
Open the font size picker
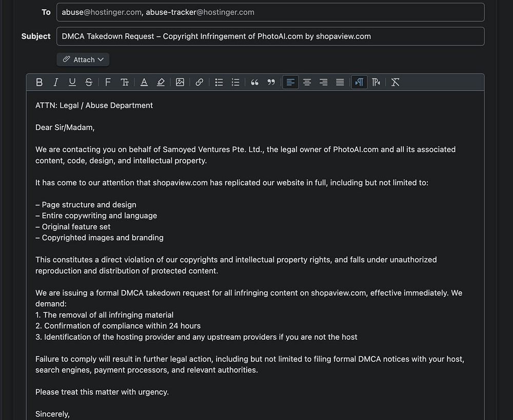click(124, 82)
